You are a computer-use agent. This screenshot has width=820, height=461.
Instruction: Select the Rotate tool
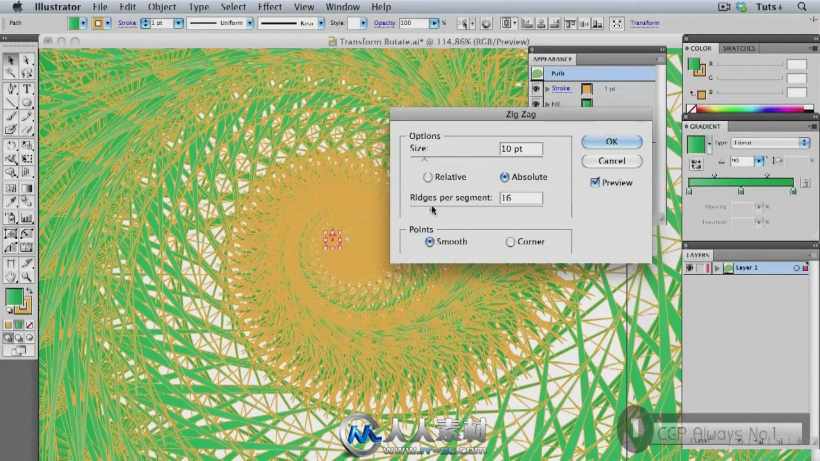[x=10, y=146]
